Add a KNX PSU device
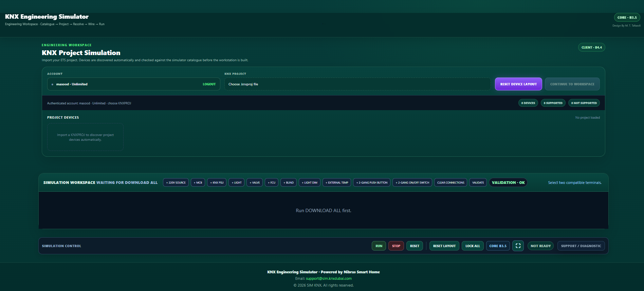The image size is (644, 291). click(217, 183)
